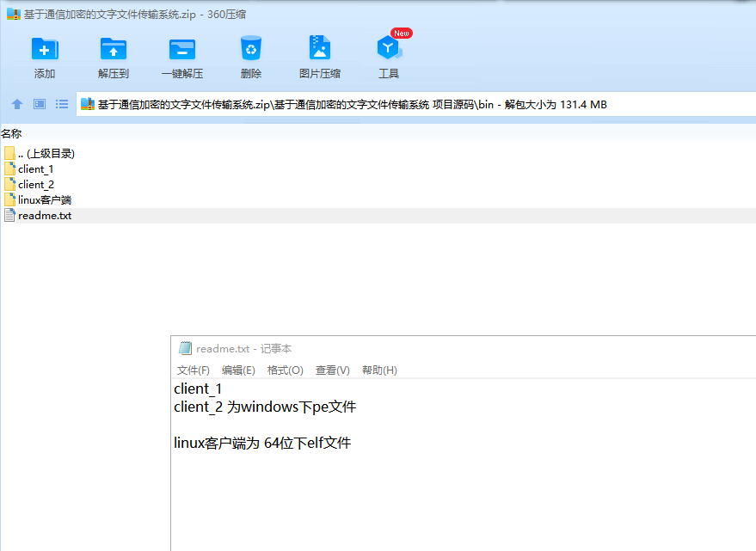
Task: Open the 编辑(E) menu in Notepad
Action: (x=238, y=370)
